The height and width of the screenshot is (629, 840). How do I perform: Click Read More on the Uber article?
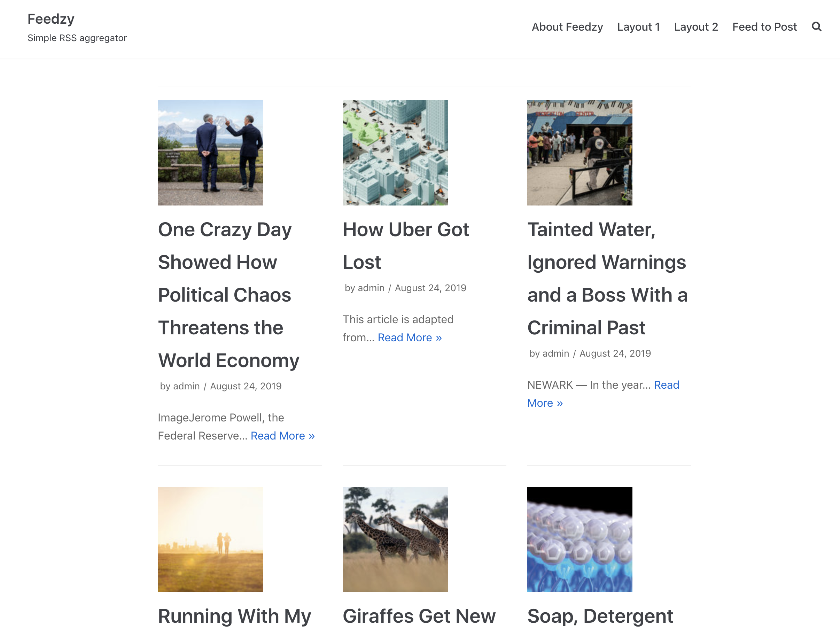(x=410, y=337)
